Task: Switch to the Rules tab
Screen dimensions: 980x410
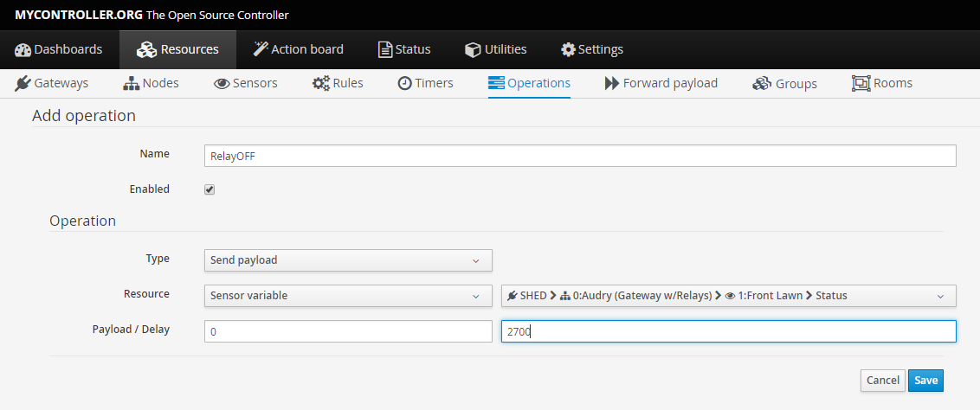Action: 338,83
